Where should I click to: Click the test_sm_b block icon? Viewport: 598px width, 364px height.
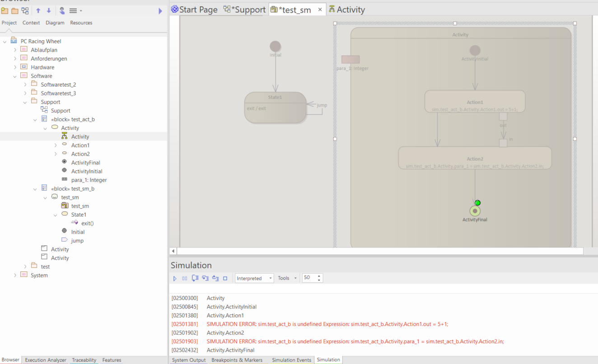click(x=44, y=188)
